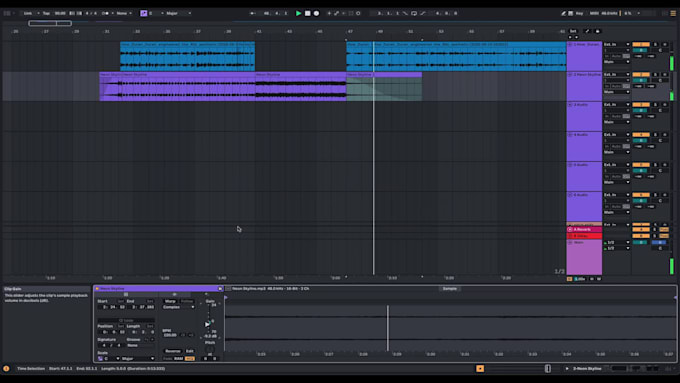680x383 pixels.
Task: Adjust the clip Gain slider
Action: (207, 324)
